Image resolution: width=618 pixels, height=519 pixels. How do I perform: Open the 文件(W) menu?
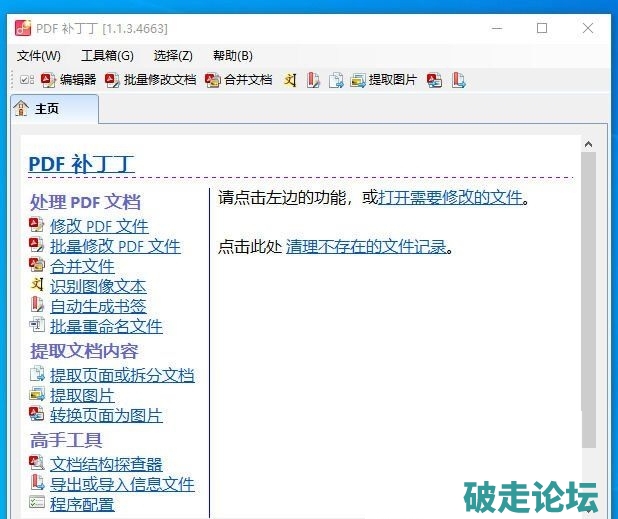pos(39,55)
